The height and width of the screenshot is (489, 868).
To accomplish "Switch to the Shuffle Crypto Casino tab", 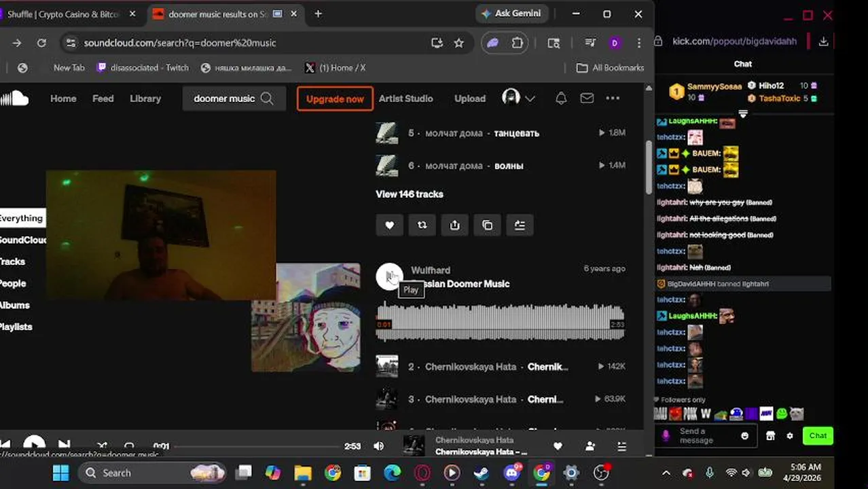I will [68, 14].
